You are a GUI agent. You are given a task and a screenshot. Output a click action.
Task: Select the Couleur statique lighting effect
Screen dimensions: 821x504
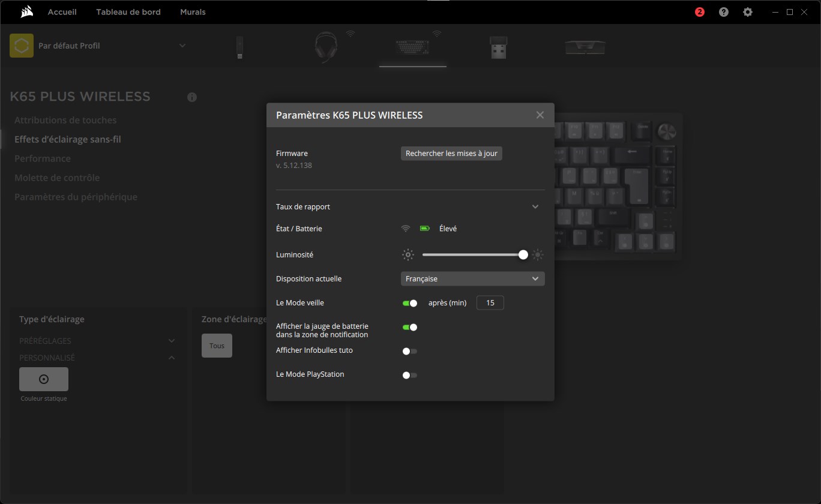44,379
